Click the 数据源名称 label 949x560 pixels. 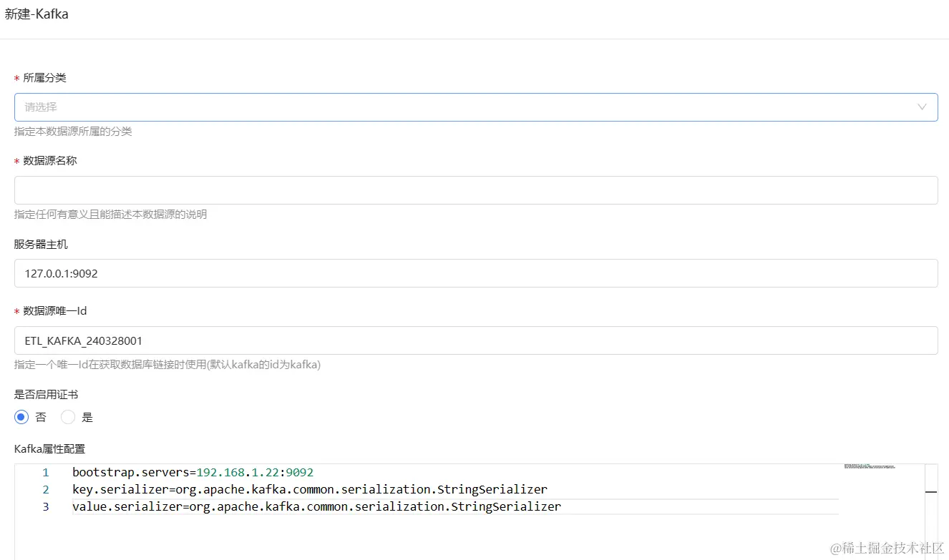pos(50,161)
